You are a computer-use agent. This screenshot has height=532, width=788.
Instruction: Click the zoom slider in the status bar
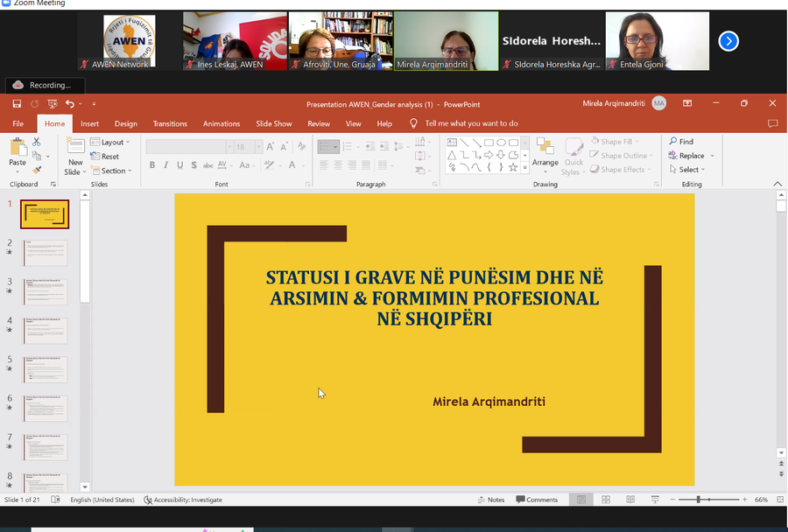click(699, 500)
